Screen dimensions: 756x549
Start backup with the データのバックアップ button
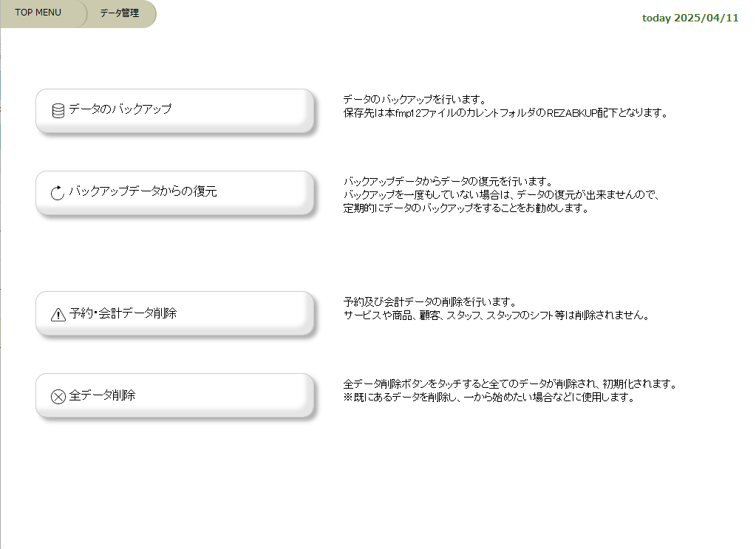(175, 110)
